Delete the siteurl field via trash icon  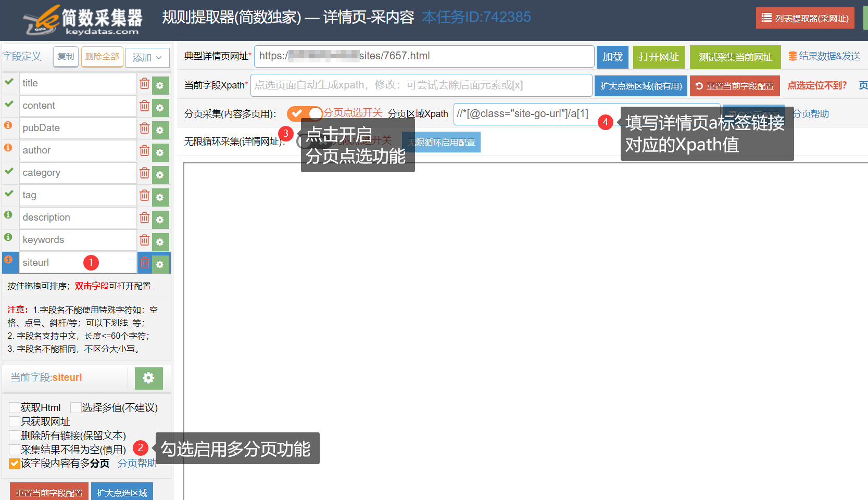click(145, 263)
